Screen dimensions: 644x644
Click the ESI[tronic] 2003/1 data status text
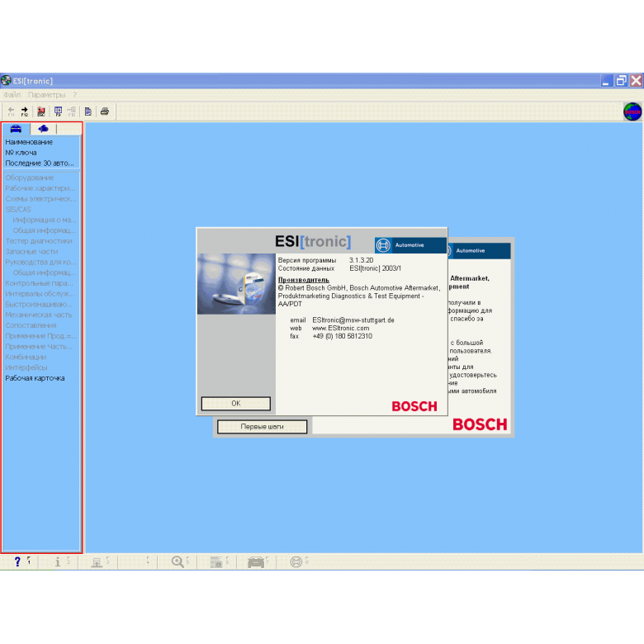(x=376, y=268)
